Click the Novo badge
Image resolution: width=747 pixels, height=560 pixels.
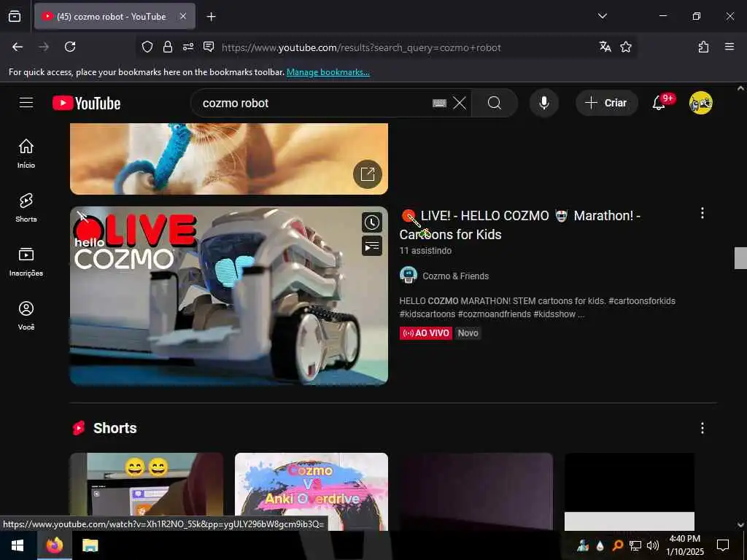click(468, 332)
